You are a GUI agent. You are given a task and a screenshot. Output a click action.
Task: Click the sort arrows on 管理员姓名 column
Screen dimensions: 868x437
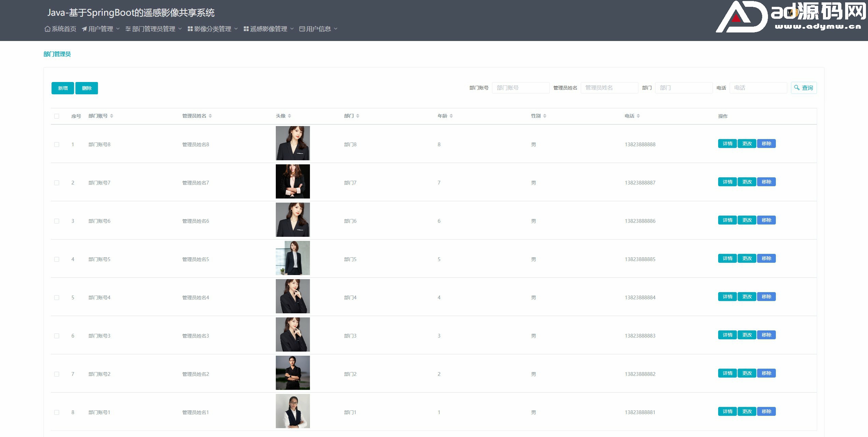coord(210,116)
